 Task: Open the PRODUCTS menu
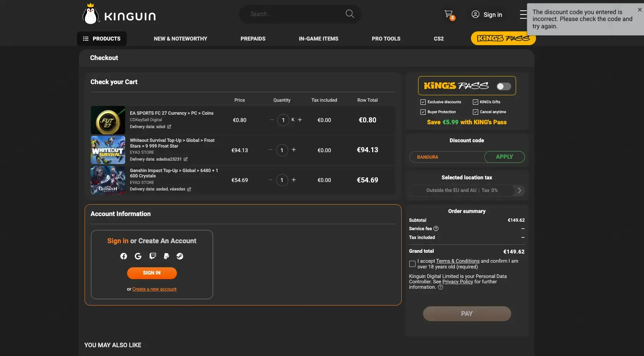tap(102, 39)
